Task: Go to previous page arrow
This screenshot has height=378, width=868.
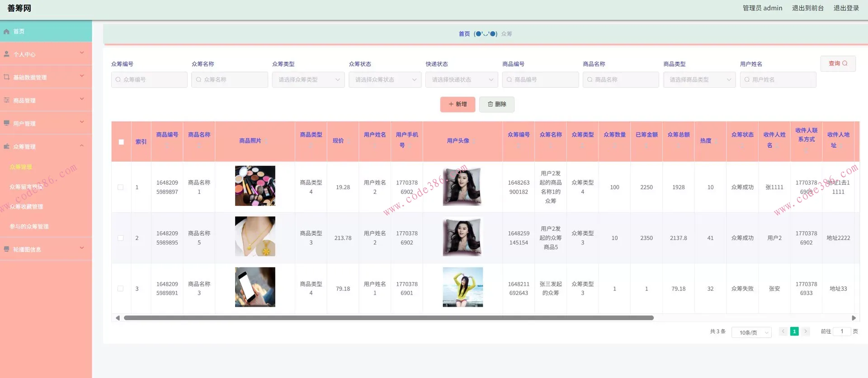Action: point(783,331)
